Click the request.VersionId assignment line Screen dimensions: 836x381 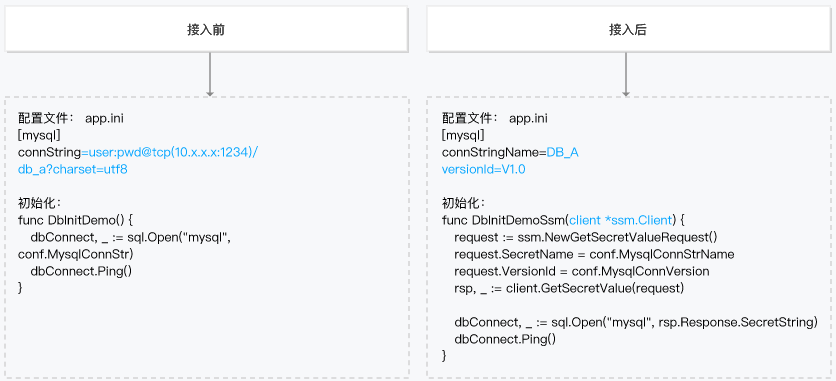pyautogui.click(x=582, y=271)
